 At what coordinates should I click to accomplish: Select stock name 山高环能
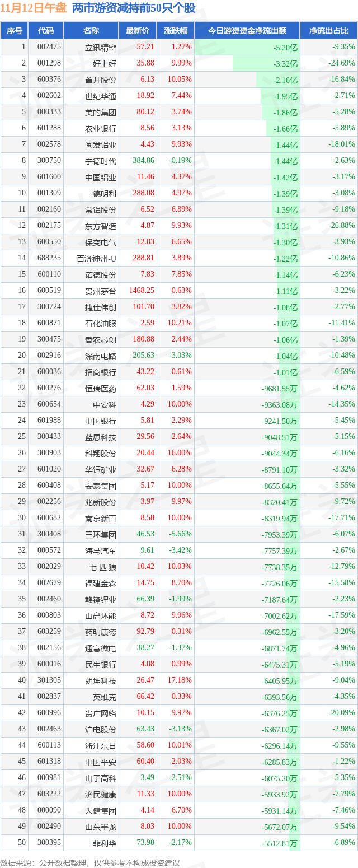pyautogui.click(x=101, y=616)
